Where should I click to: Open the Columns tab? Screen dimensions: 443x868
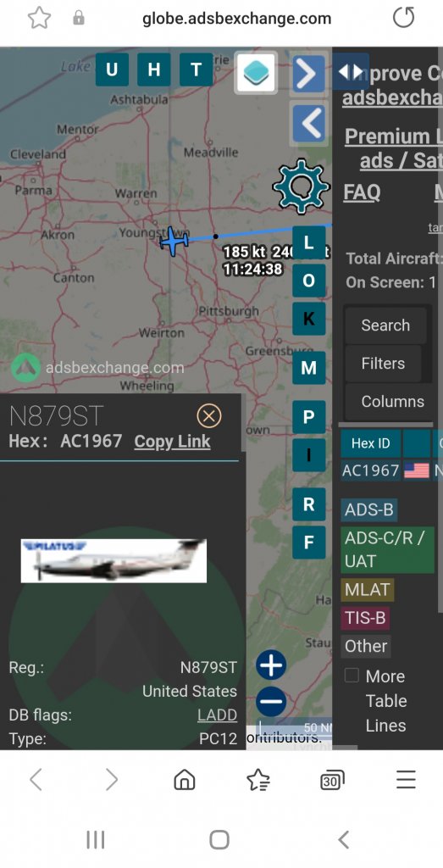392,402
